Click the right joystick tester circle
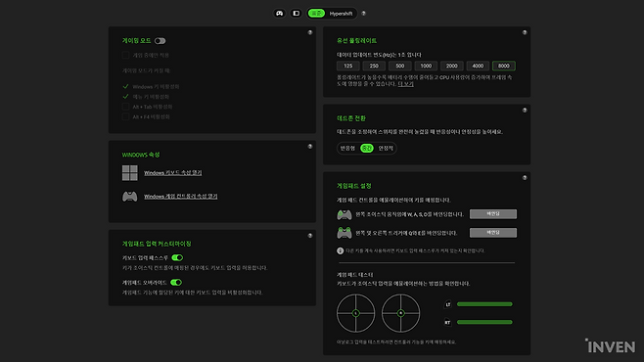The image size is (644, 362). (x=401, y=313)
